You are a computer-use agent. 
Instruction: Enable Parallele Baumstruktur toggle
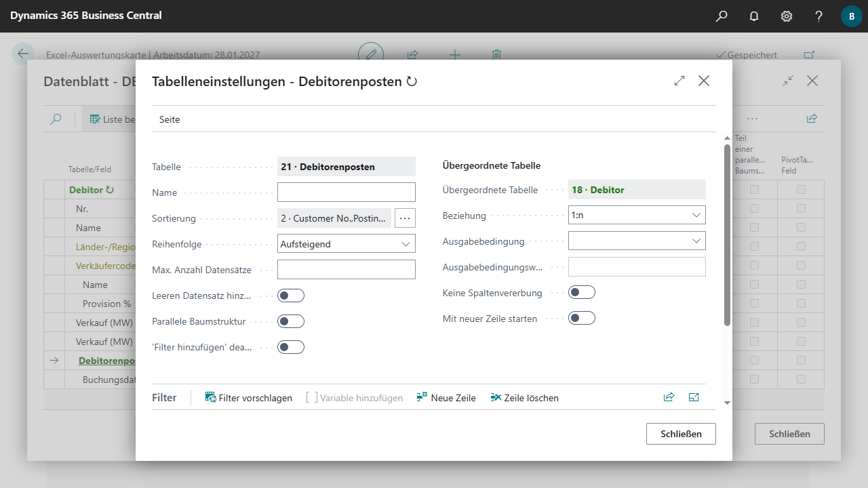tap(291, 321)
